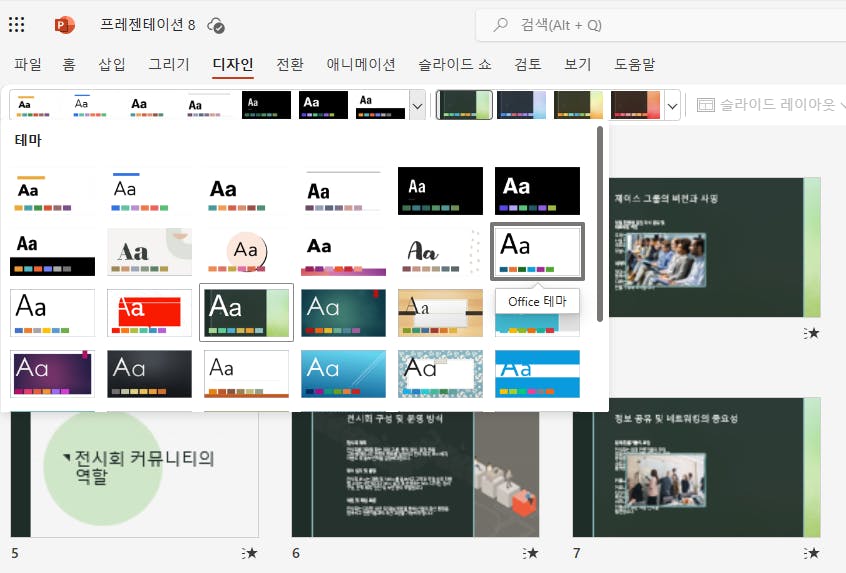This screenshot has height=573, width=846.
Task: Click the PowerPoint logo icon
Action: coord(65,25)
